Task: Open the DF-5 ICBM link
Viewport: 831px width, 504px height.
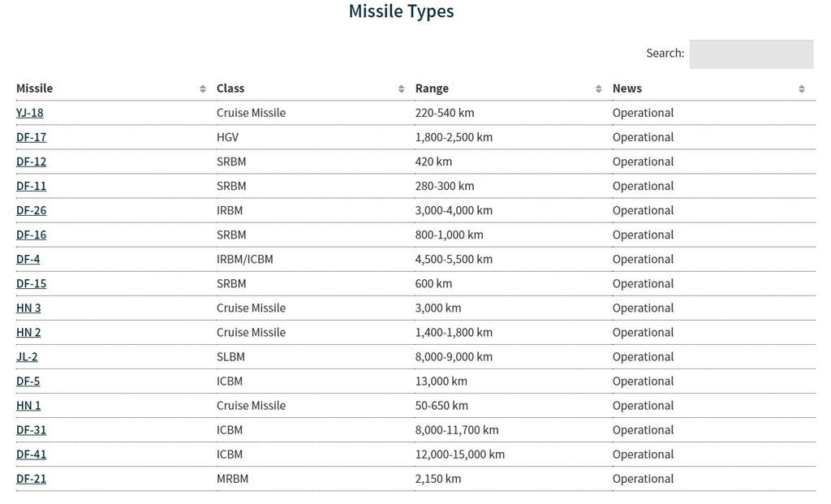Action: tap(28, 381)
